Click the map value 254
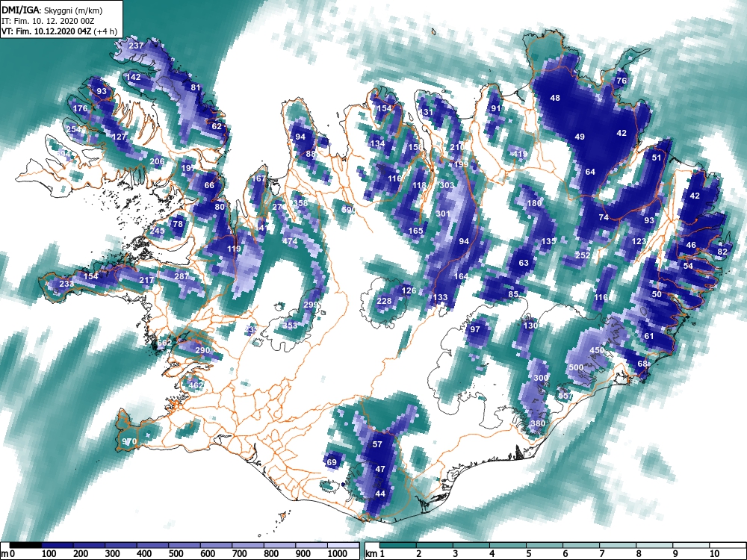Screen dimensions: 747x560 [74, 129]
